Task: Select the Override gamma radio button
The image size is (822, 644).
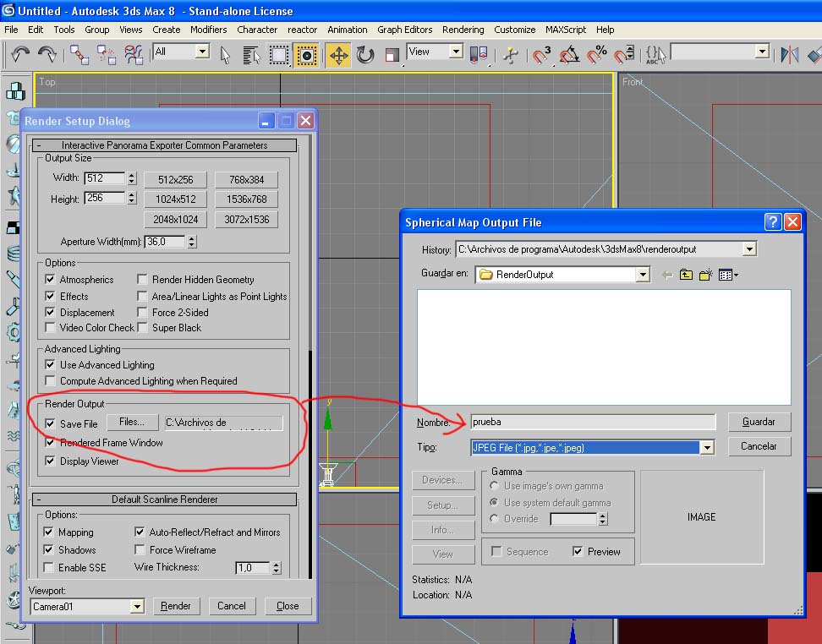Action: point(494,518)
